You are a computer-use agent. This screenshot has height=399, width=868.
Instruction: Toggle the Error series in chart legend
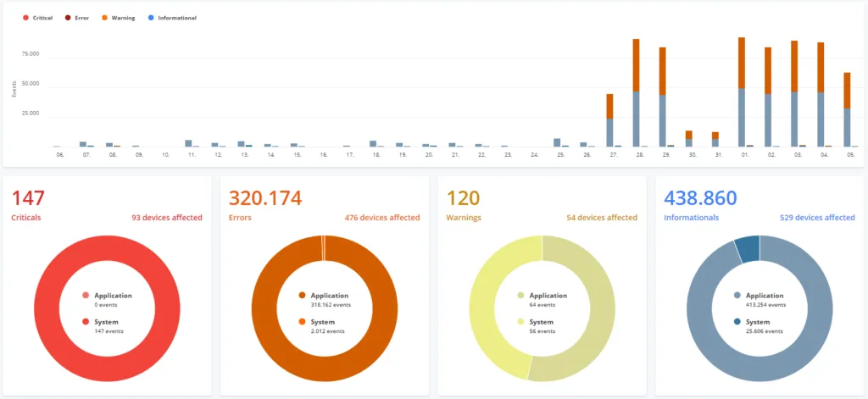point(77,18)
